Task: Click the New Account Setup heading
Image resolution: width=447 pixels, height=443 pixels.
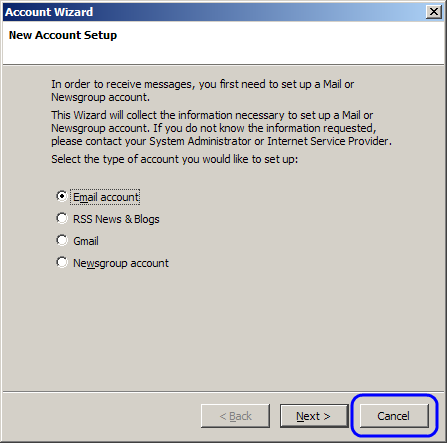Action: 63,35
